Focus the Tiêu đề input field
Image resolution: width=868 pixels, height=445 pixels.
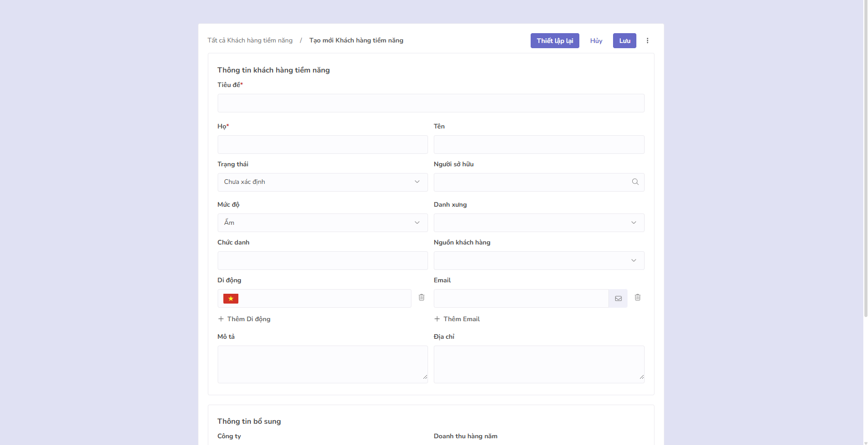(431, 103)
